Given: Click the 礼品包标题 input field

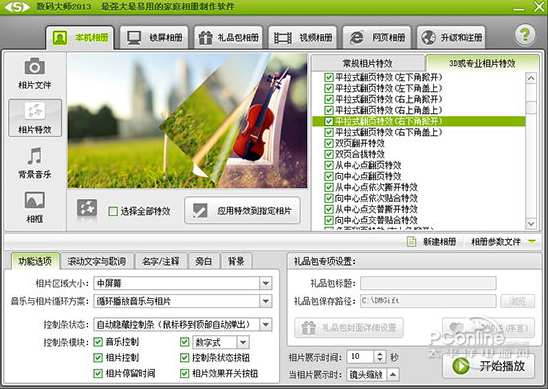Looking at the screenshot, I should (428, 283).
